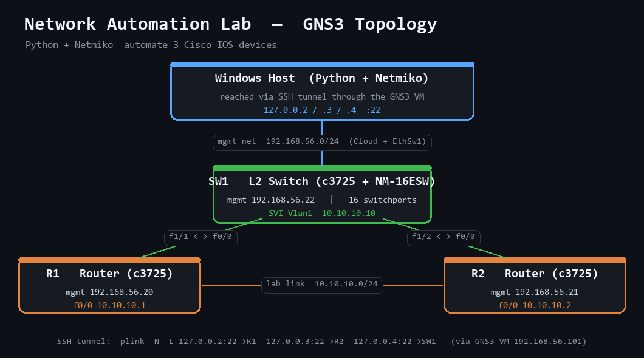Click the green 'SVI Vlan1 10.10.10.10' text

coord(322,213)
